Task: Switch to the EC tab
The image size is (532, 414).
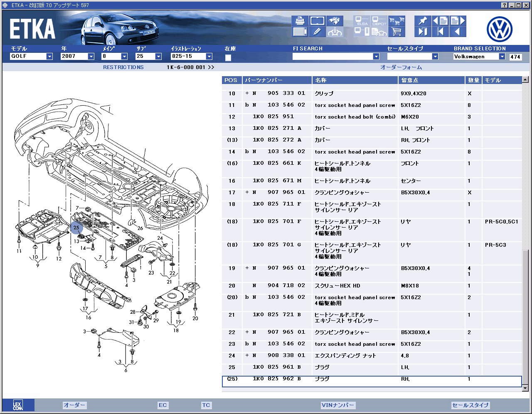Action: [163, 405]
